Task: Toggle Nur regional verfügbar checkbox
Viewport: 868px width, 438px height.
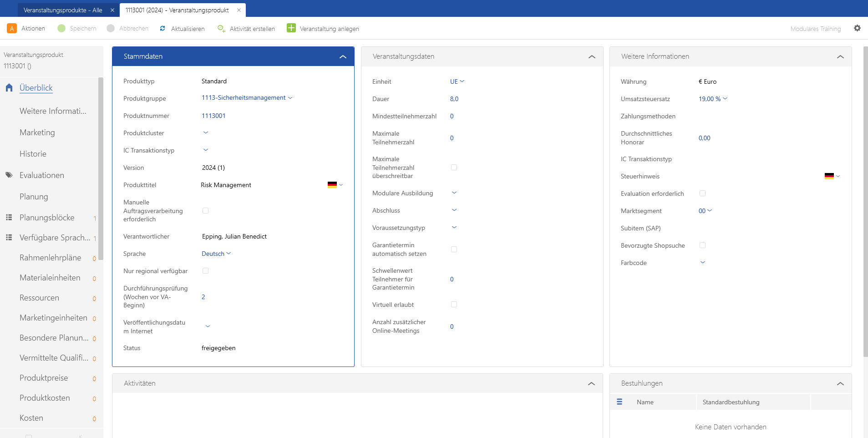Action: [x=205, y=271]
